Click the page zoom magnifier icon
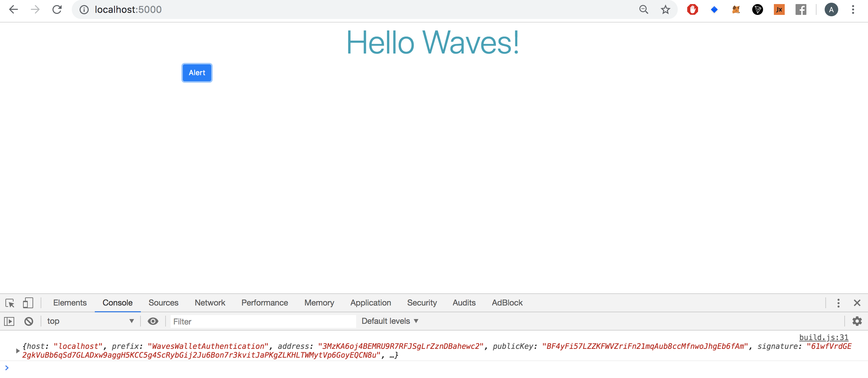The image size is (868, 378). tap(644, 9)
